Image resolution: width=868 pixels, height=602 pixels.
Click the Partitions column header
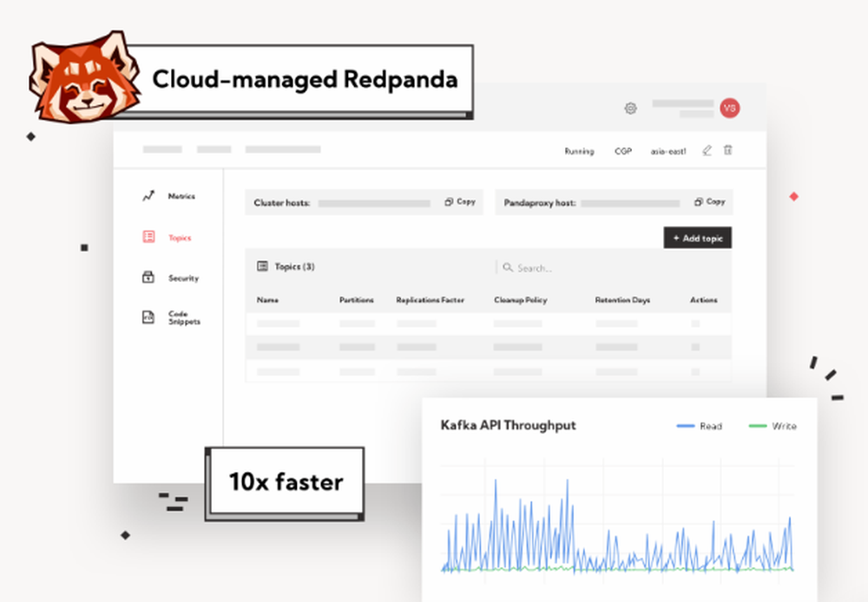pos(357,300)
